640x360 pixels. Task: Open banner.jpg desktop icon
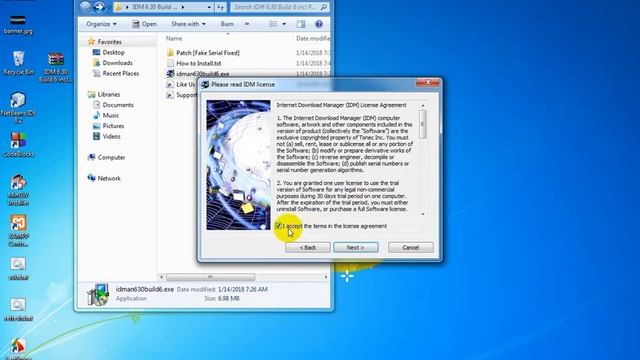18,24
